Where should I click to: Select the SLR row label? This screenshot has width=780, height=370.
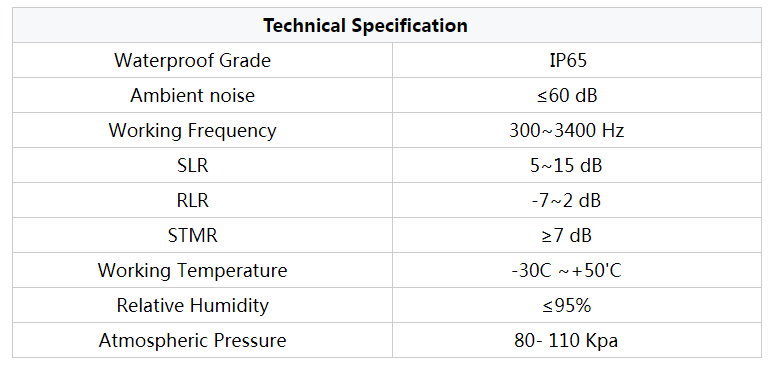coord(193,165)
